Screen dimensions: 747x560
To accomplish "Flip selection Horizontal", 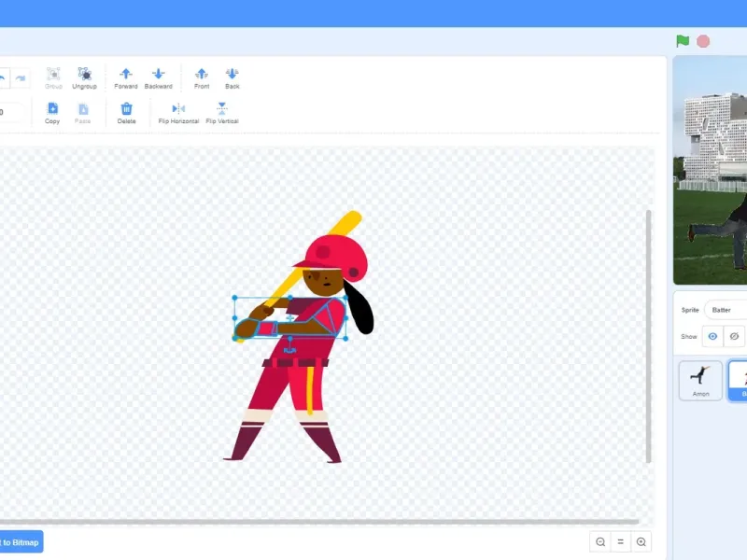I will (178, 113).
